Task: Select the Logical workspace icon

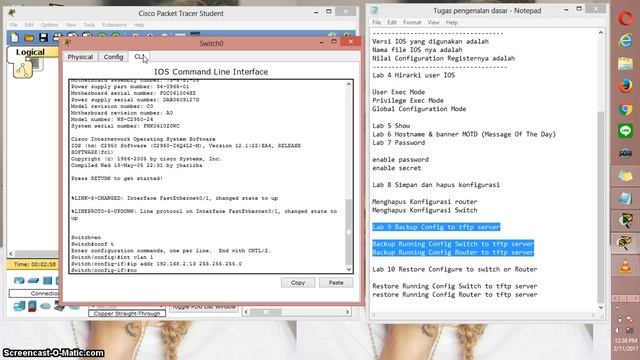Action: coord(23,70)
